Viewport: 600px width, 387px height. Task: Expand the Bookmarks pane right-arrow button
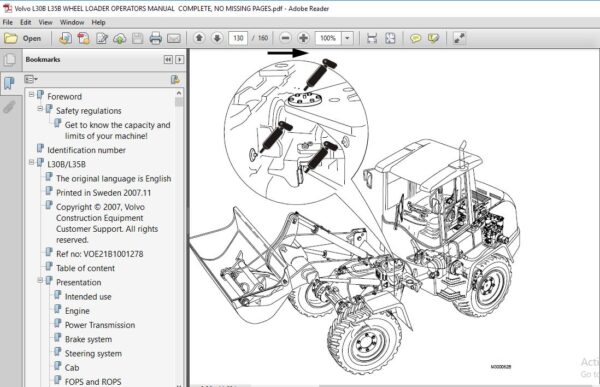click(x=179, y=59)
